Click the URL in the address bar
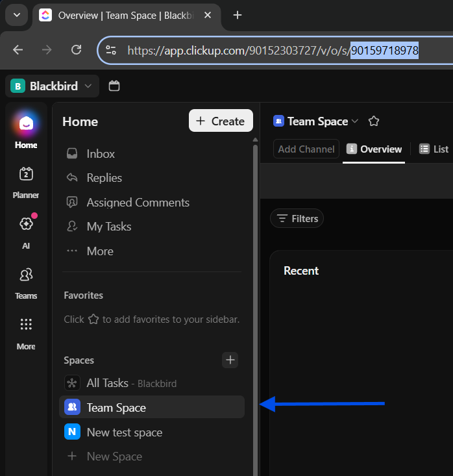 (x=273, y=51)
